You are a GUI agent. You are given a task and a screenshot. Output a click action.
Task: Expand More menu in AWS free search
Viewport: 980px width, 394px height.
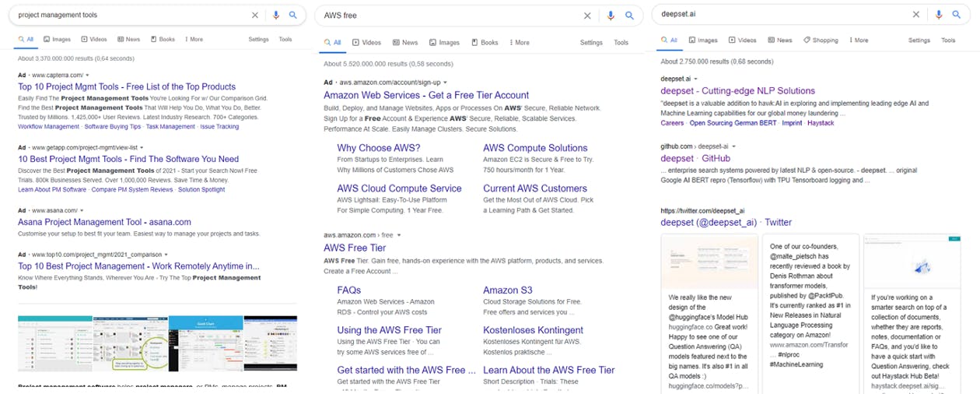click(x=520, y=43)
